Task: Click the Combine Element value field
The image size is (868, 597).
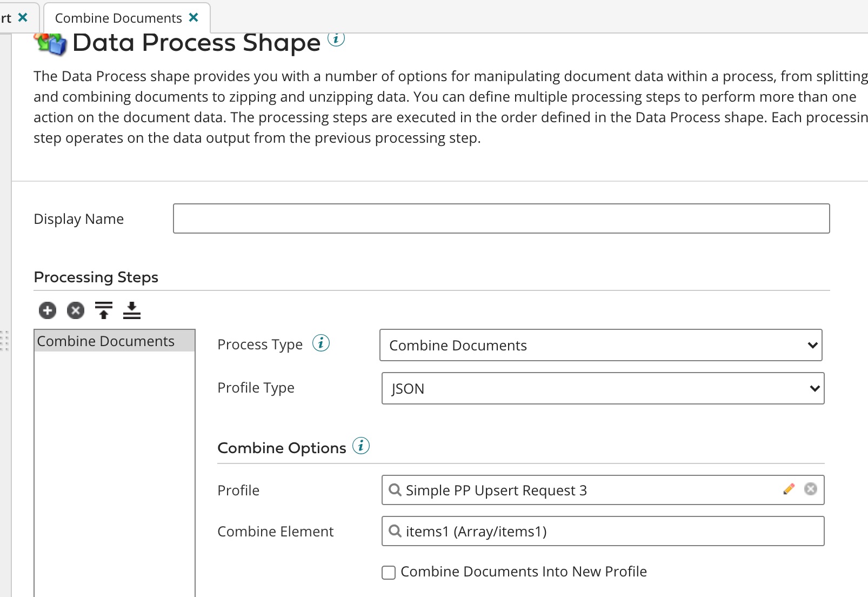Action: [x=540, y=532]
